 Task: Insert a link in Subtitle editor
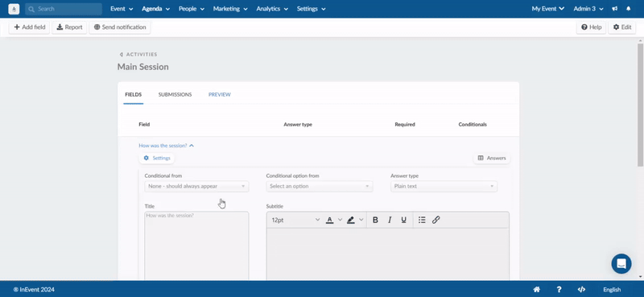[436, 220]
